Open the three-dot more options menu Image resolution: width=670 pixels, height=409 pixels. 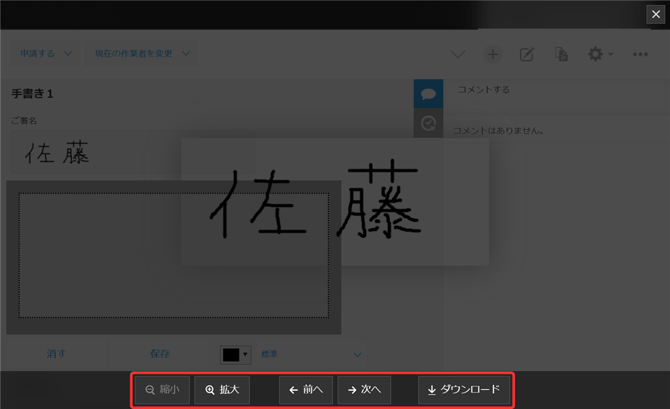point(640,54)
